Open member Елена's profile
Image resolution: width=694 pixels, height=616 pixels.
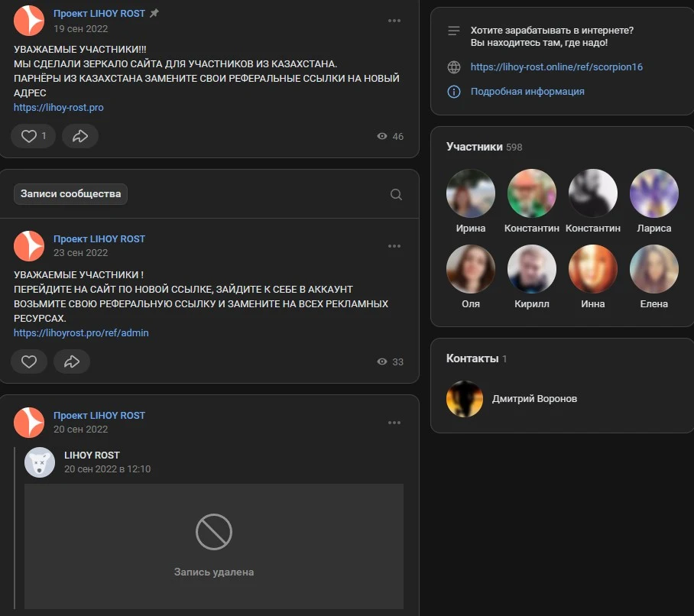tap(653, 277)
